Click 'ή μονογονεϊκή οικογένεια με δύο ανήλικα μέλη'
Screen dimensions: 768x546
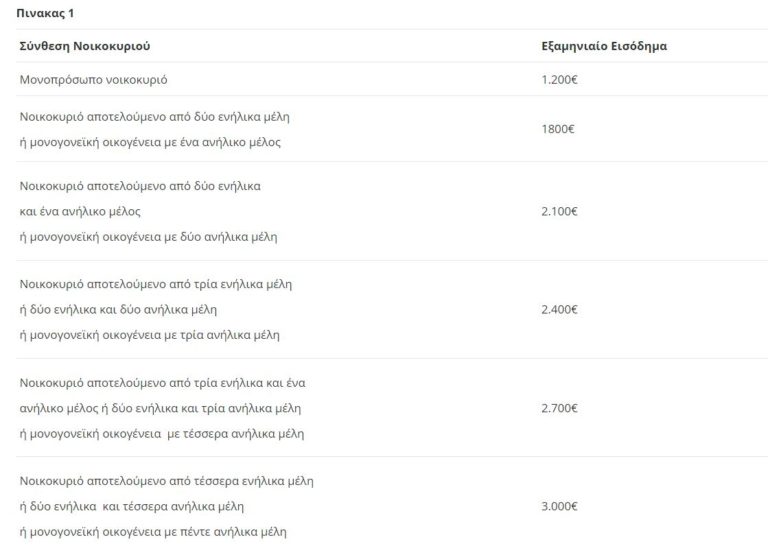(x=149, y=237)
